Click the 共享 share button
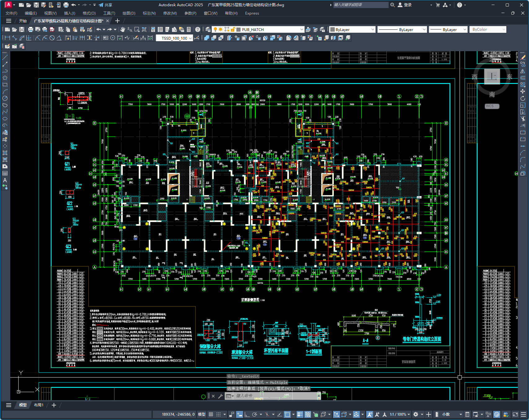 coord(105,5)
